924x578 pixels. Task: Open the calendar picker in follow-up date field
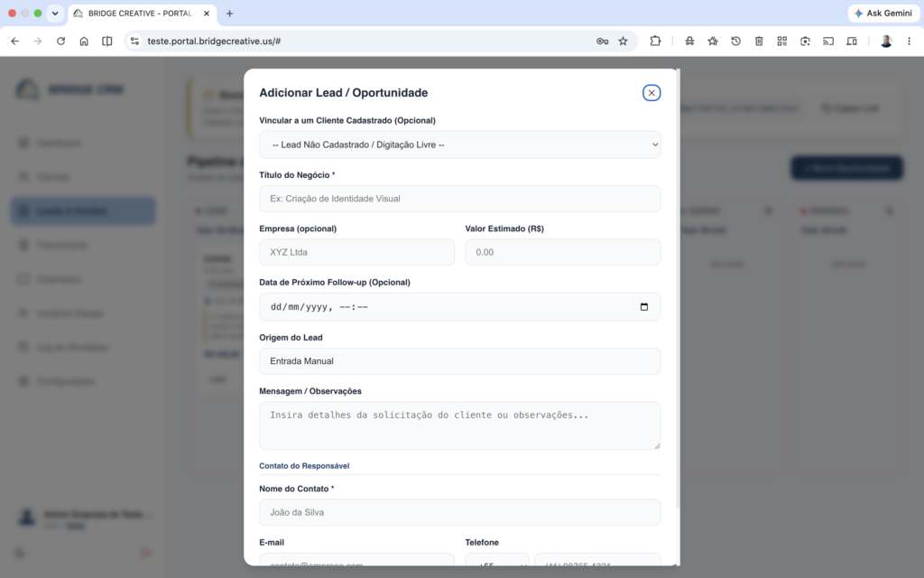coord(644,307)
